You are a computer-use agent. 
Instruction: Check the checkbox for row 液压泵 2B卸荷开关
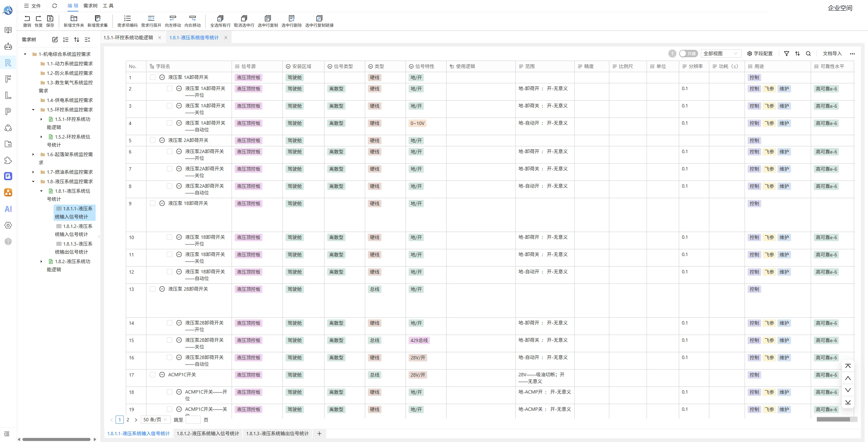153,289
